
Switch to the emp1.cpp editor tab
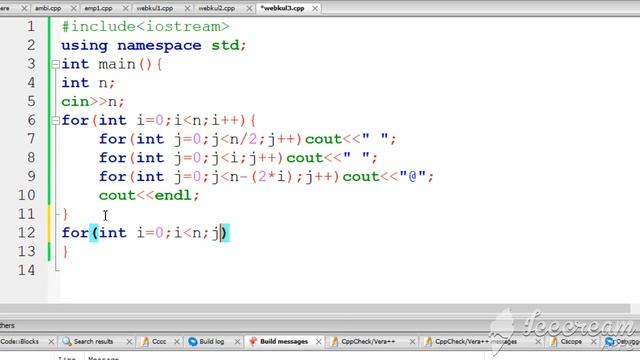98,8
